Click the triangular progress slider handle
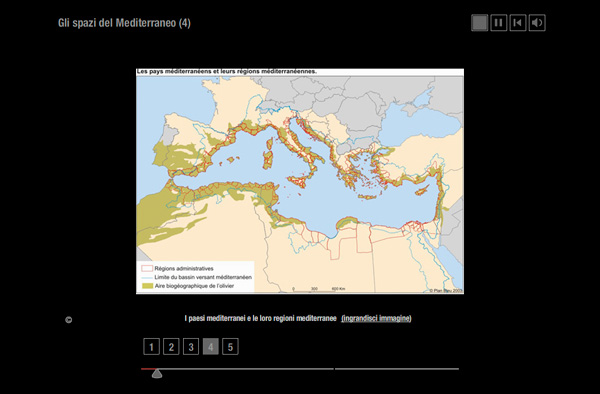 [157, 373]
